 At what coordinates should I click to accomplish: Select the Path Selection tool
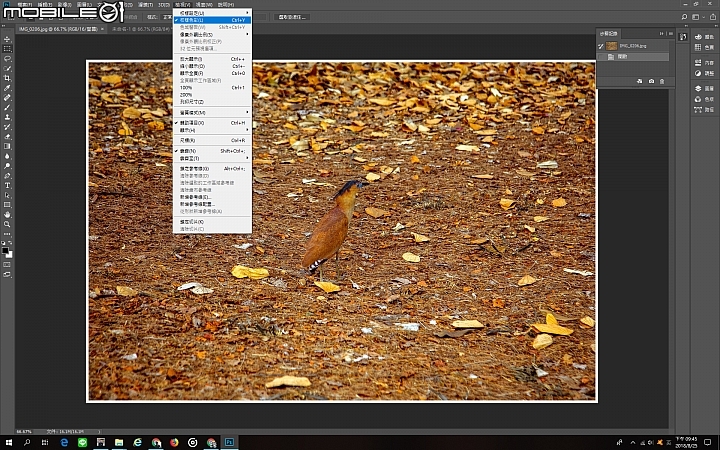[7, 195]
